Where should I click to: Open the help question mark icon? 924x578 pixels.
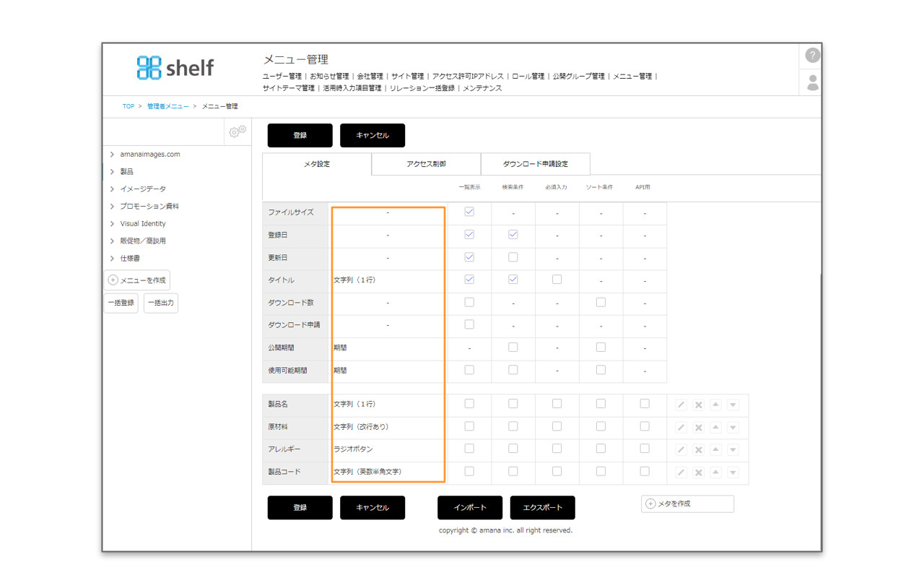[813, 56]
